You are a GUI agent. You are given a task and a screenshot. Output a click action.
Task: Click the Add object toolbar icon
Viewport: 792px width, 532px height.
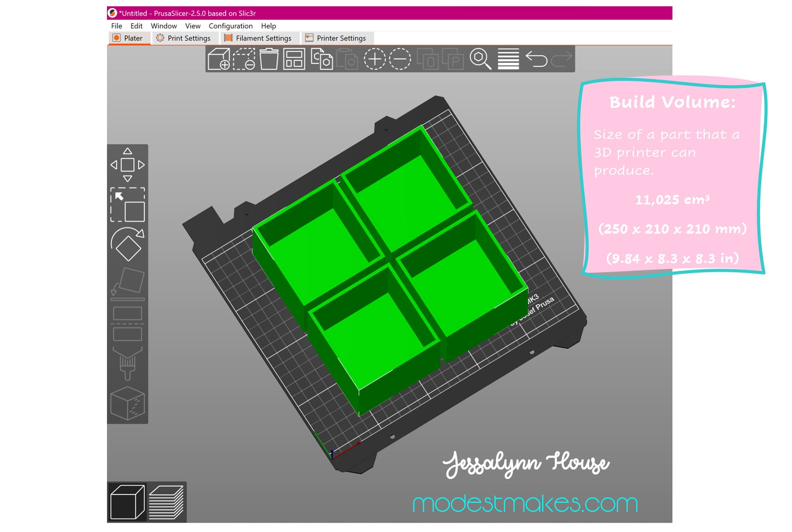click(x=219, y=59)
